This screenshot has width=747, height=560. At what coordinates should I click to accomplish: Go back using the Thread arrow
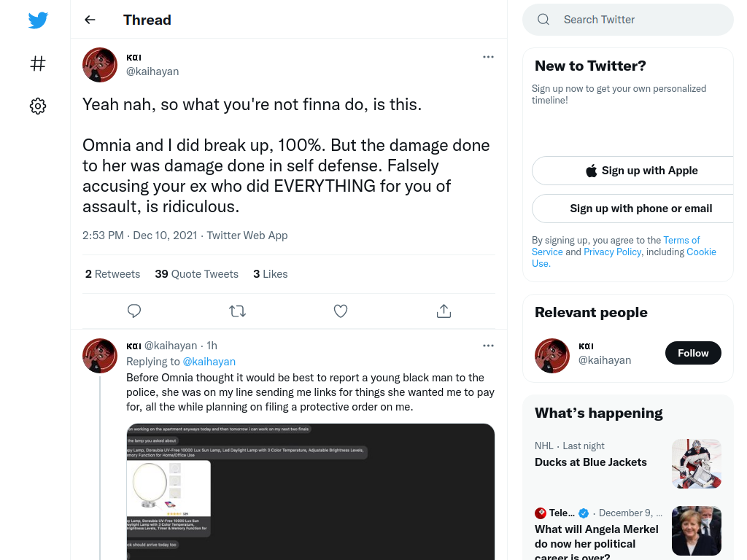tap(90, 20)
